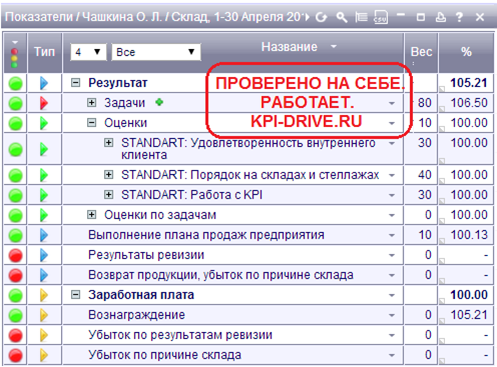Click green status circle for Оценки по задачам

(x=15, y=215)
